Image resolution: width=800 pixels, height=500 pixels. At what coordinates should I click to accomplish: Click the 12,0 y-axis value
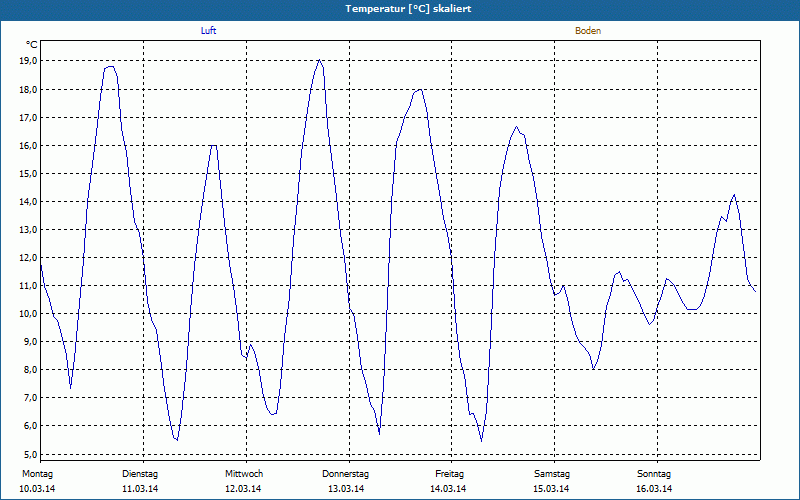[x=29, y=258]
